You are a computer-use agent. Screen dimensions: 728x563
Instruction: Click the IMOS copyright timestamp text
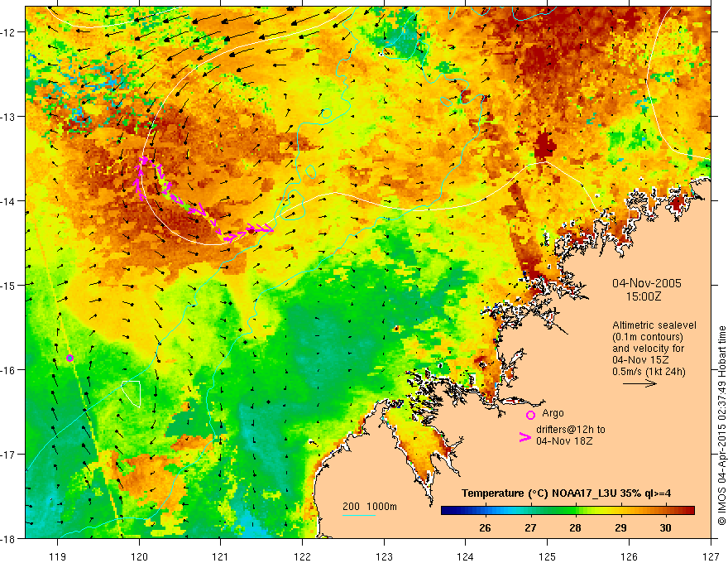[721, 426]
